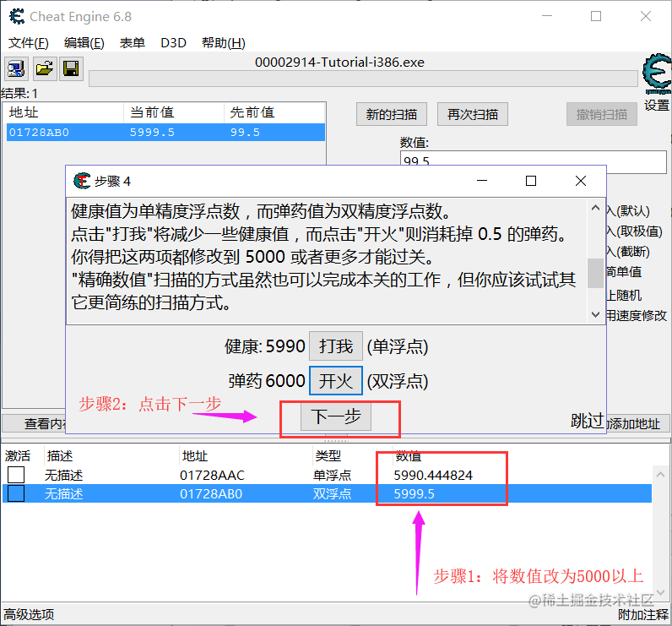Click 附加注释 in the status bar
672x626 pixels.
[x=642, y=614]
